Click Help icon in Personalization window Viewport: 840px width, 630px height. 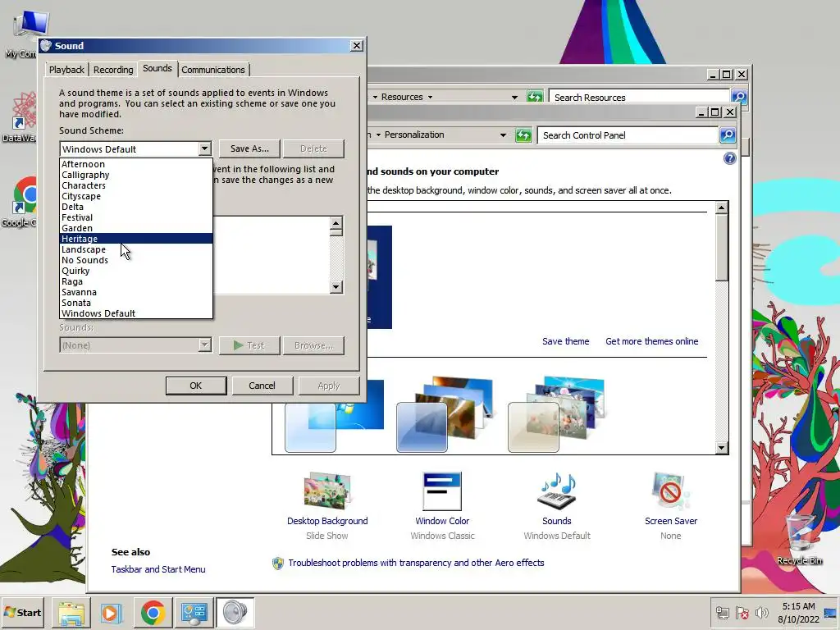pos(729,158)
